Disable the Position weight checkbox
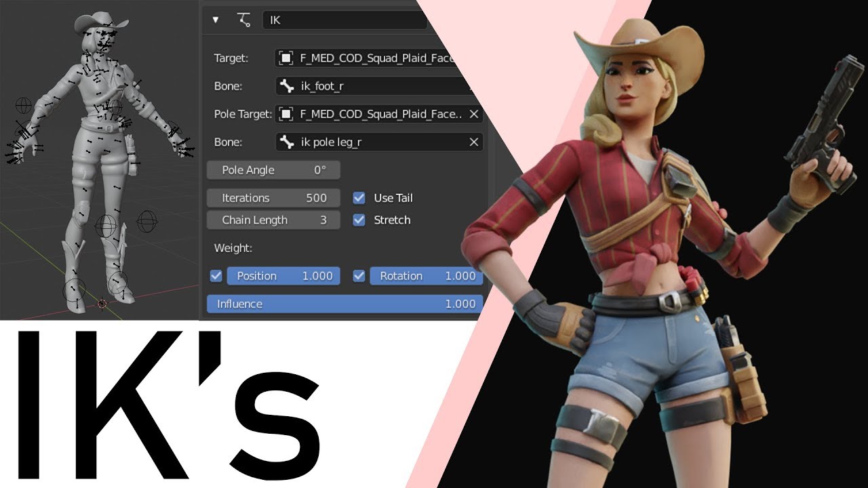 [216, 276]
